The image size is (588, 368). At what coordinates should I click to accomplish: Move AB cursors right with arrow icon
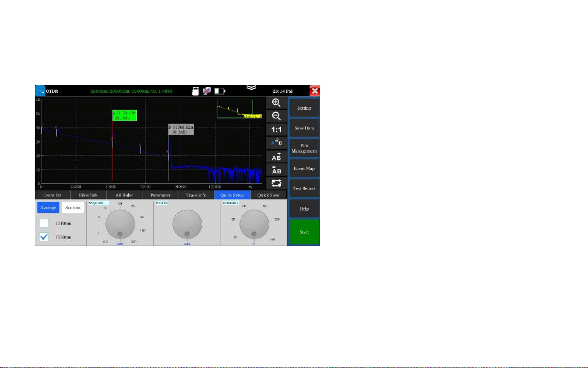pyautogui.click(x=276, y=157)
